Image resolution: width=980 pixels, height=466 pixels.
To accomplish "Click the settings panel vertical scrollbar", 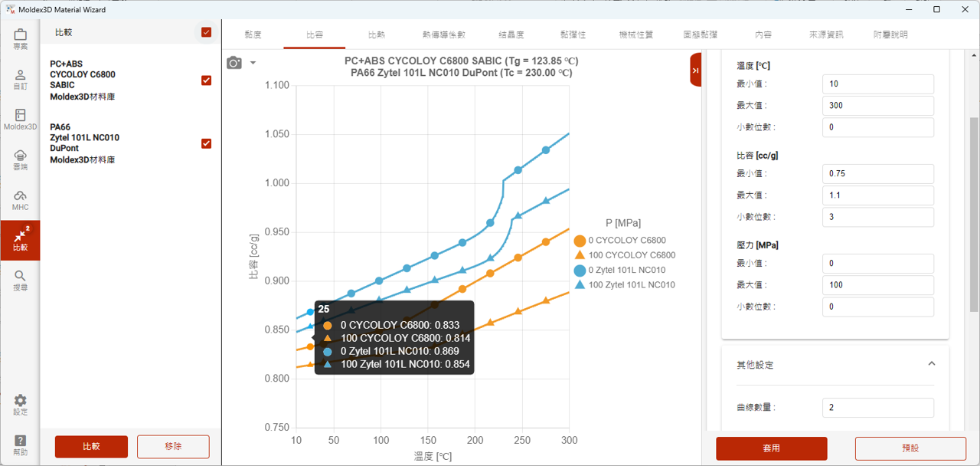I will tap(974, 214).
